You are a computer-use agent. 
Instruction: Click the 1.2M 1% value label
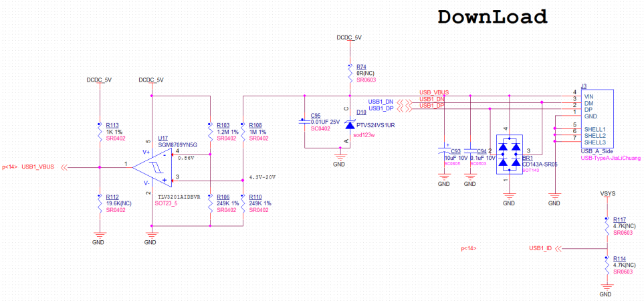tap(228, 132)
